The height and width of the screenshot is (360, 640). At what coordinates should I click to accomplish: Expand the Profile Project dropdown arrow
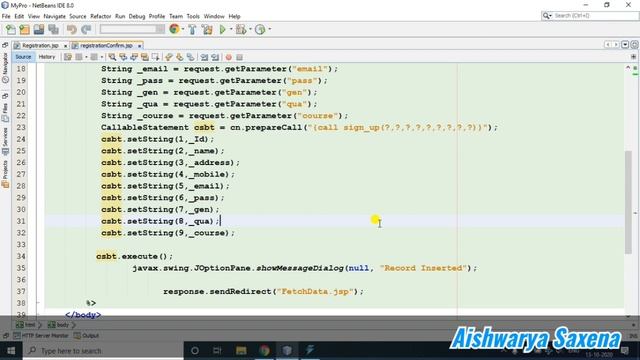[269, 29]
